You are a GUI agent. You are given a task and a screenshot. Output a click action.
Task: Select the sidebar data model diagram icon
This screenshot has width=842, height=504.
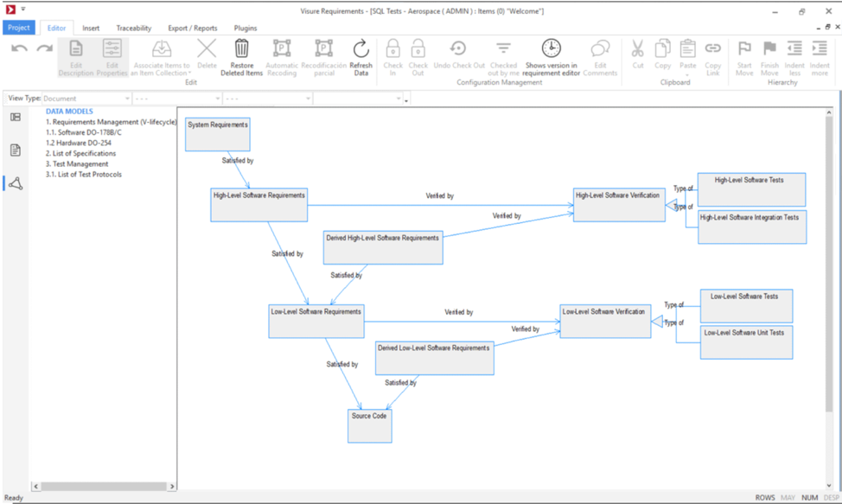16,183
